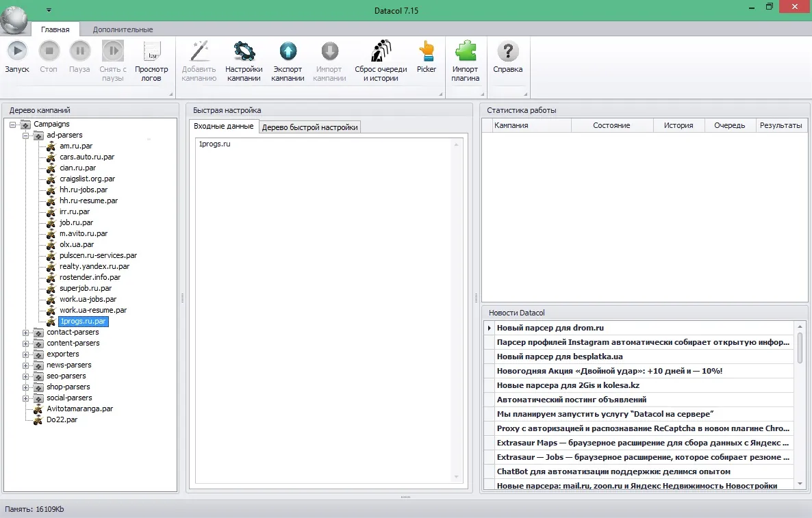Switch to the Дополнительные ribbon tab
This screenshot has width=812, height=518.
123,29
